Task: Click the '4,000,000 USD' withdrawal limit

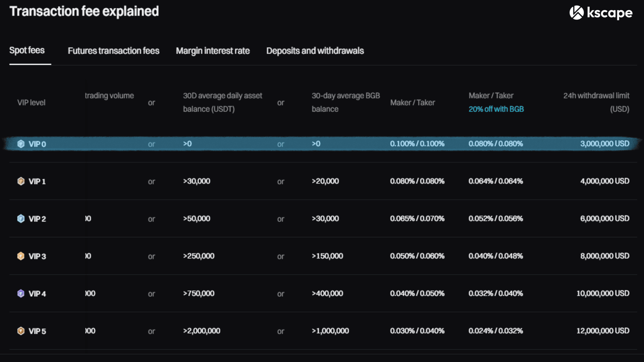Action: coord(605,181)
